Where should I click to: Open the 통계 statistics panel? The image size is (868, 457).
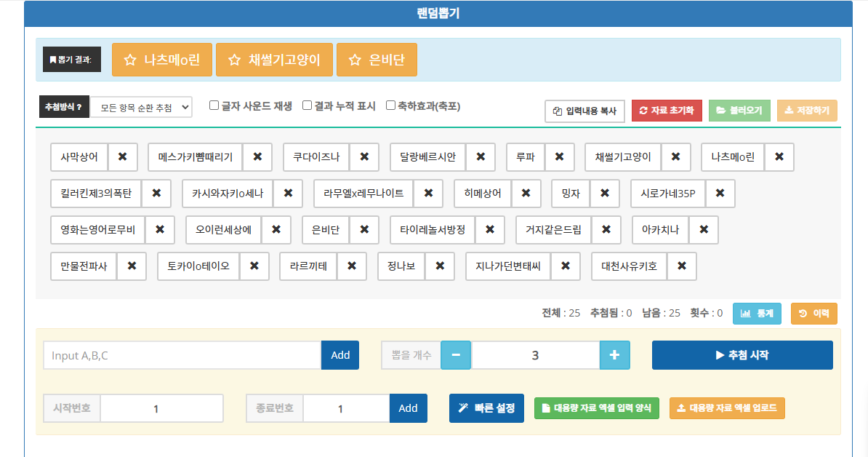757,314
